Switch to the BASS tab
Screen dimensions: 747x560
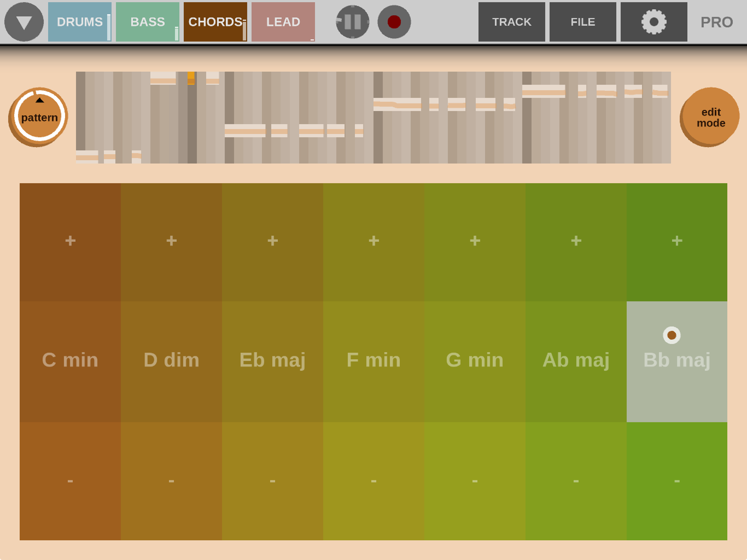(148, 22)
